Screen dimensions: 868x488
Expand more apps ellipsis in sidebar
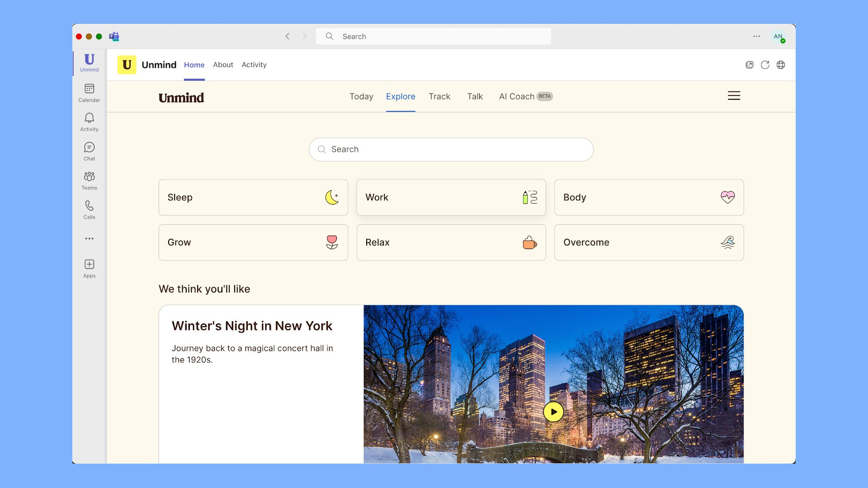pyautogui.click(x=89, y=239)
